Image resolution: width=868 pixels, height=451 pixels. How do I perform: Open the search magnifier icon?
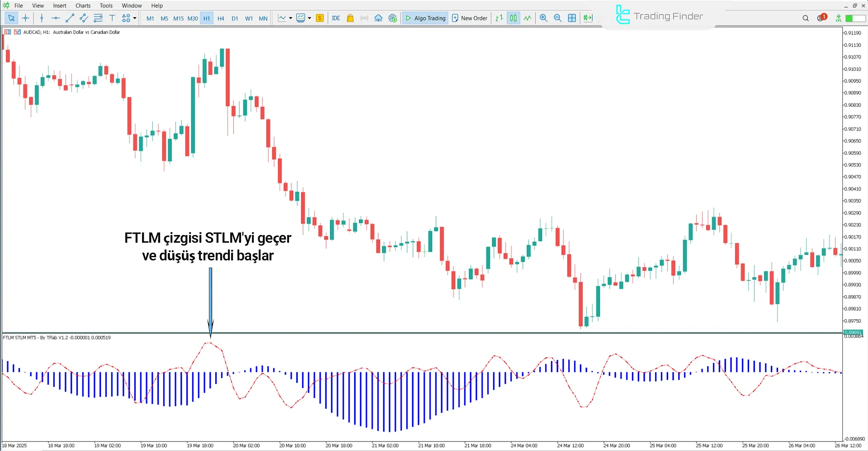coord(806,18)
